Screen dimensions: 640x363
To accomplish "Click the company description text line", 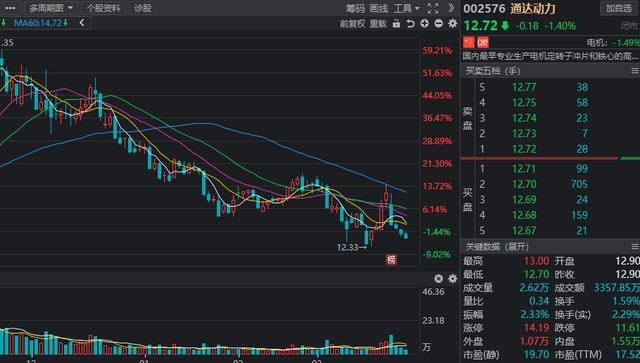I will pyautogui.click(x=550, y=56).
